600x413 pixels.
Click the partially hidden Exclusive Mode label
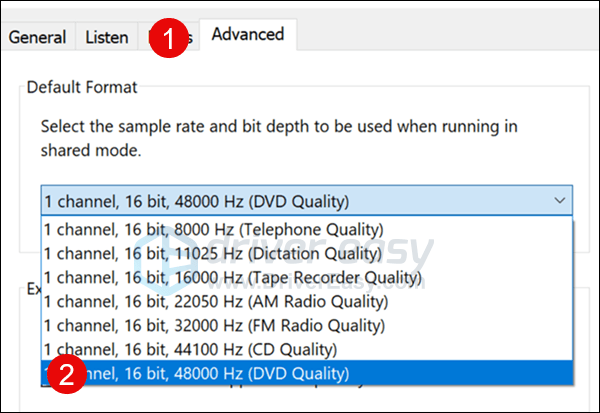pos(32,289)
